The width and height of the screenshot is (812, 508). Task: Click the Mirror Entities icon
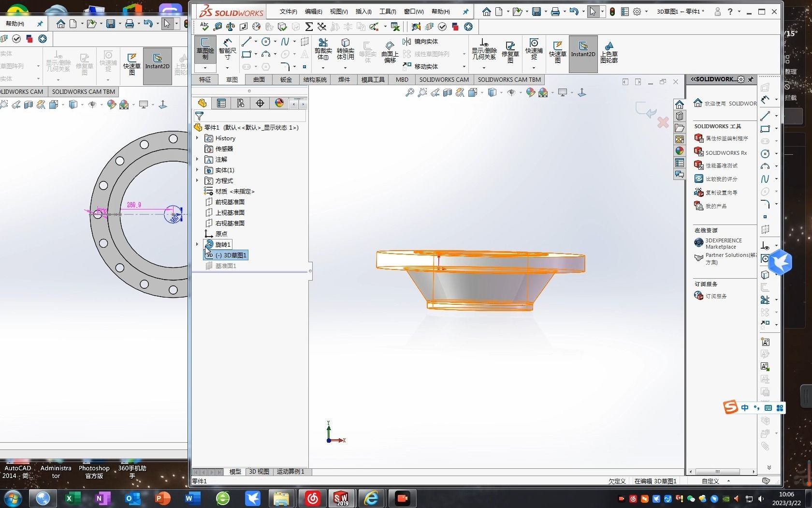(407, 42)
